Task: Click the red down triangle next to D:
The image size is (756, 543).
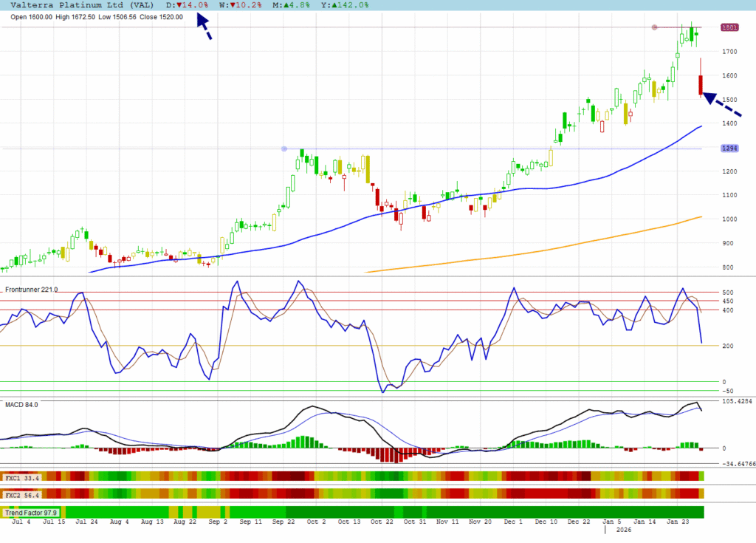Action: pyautogui.click(x=179, y=4)
